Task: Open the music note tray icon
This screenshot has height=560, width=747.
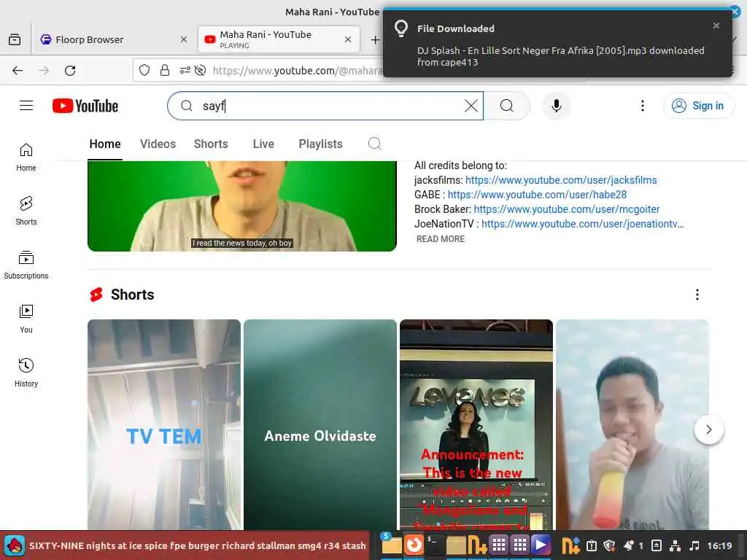Action: click(694, 545)
